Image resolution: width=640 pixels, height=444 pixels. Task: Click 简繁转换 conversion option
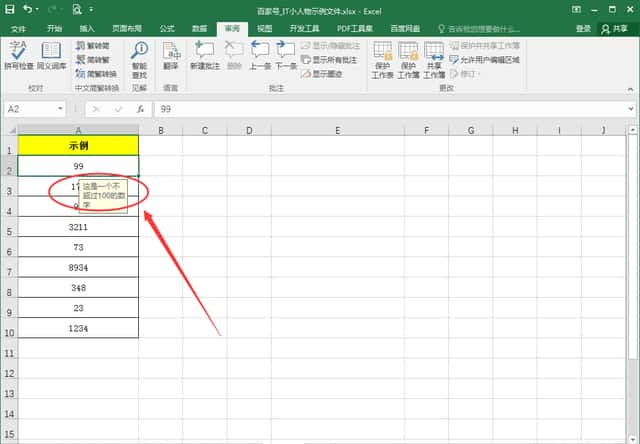pyautogui.click(x=96, y=74)
